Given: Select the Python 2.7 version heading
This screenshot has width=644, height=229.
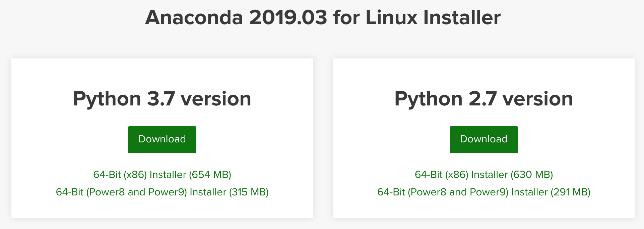Looking at the screenshot, I should 484,98.
